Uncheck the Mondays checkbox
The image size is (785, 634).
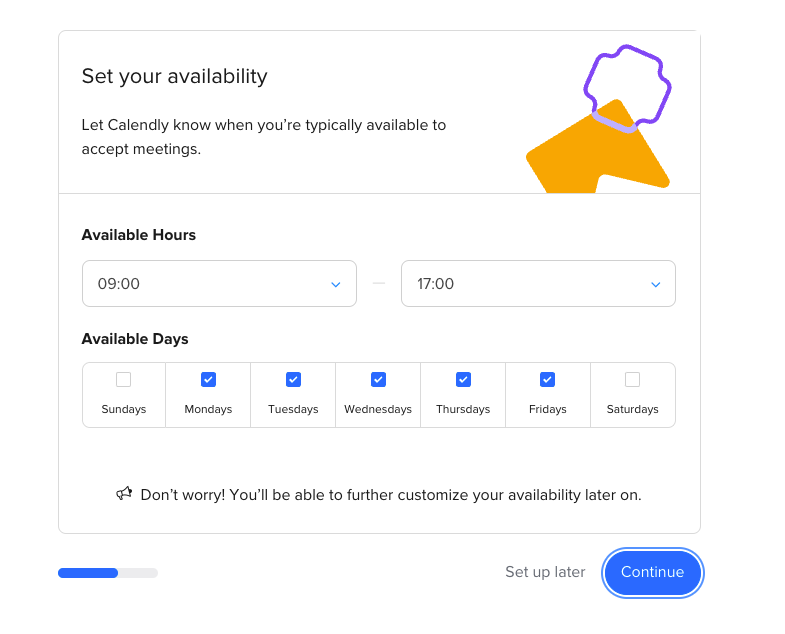208,380
